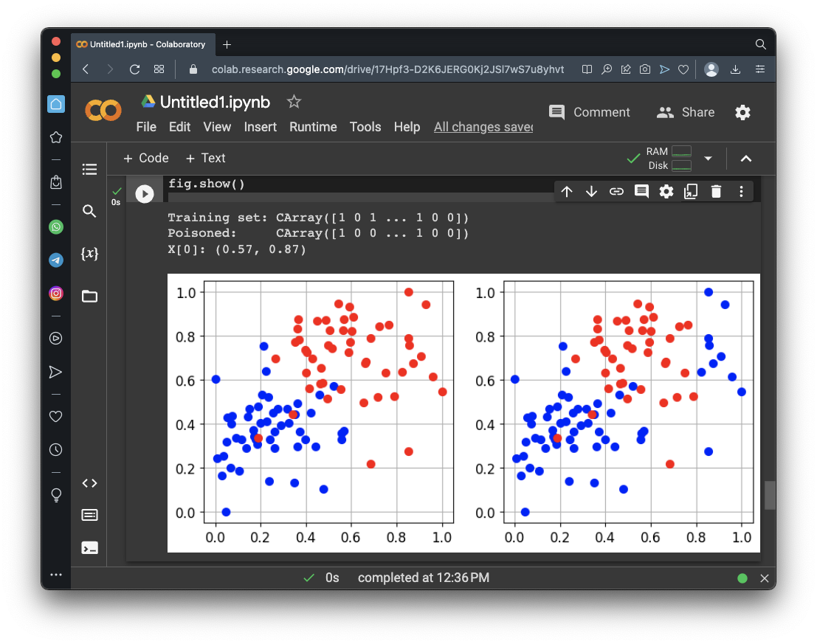Open WhatsApp in the browser sidebar

[56, 227]
